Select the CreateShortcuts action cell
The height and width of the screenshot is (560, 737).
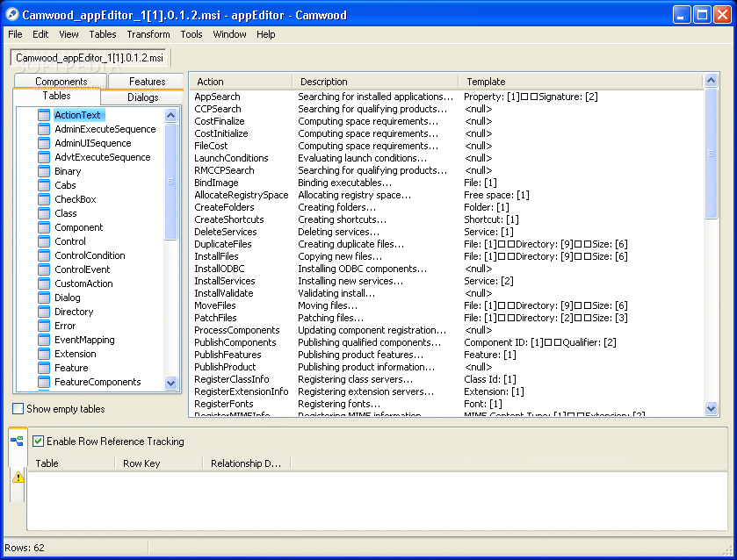click(229, 219)
